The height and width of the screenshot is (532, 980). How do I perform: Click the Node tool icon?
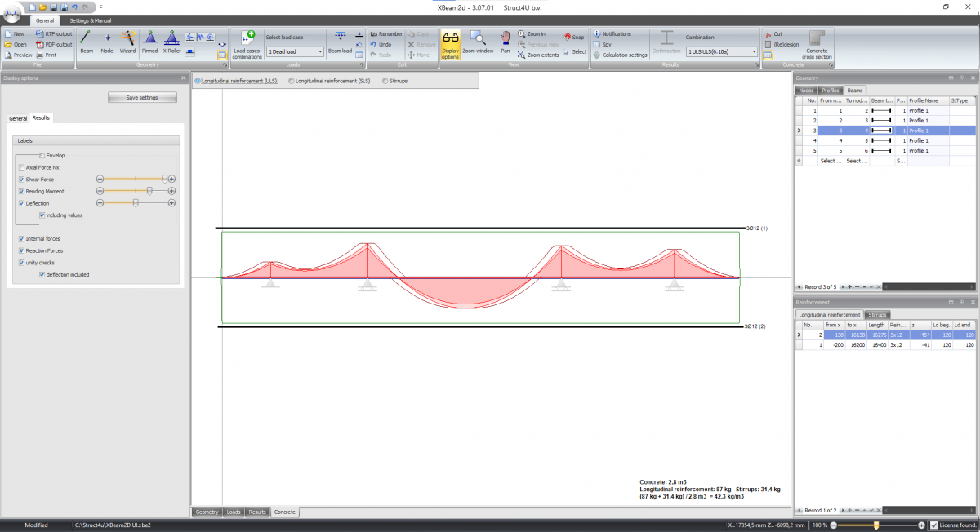click(107, 41)
